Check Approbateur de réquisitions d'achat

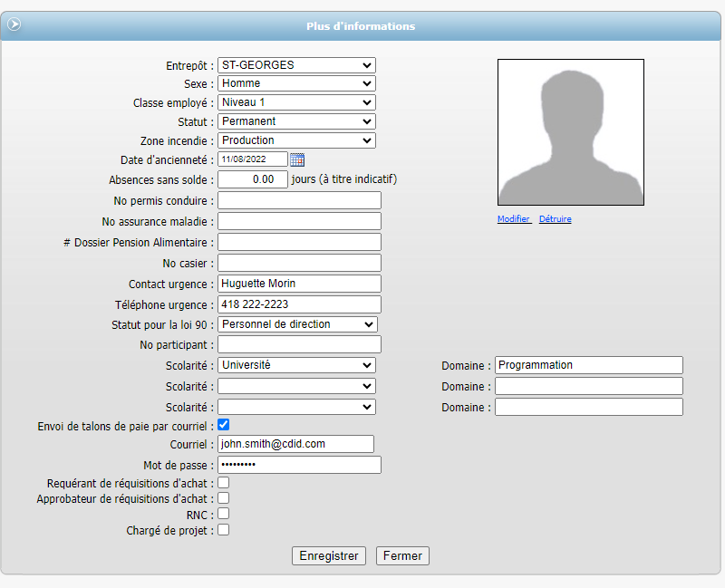(223, 498)
